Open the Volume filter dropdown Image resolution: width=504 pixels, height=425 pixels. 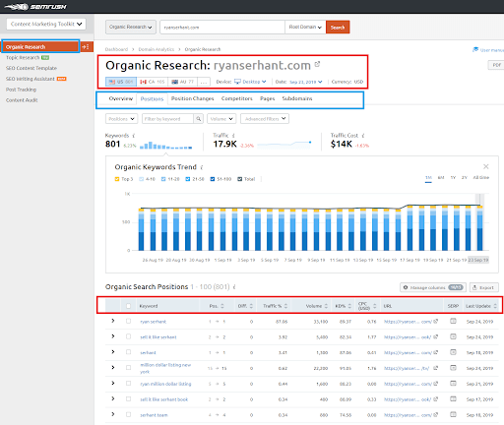221,119
